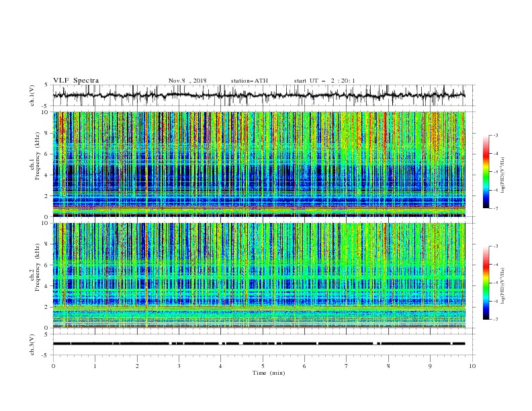The image size is (532, 411).
Task: Click the ch.2 colorbar "log(PSD)(V²/Hz)" label
Action: click(503, 285)
